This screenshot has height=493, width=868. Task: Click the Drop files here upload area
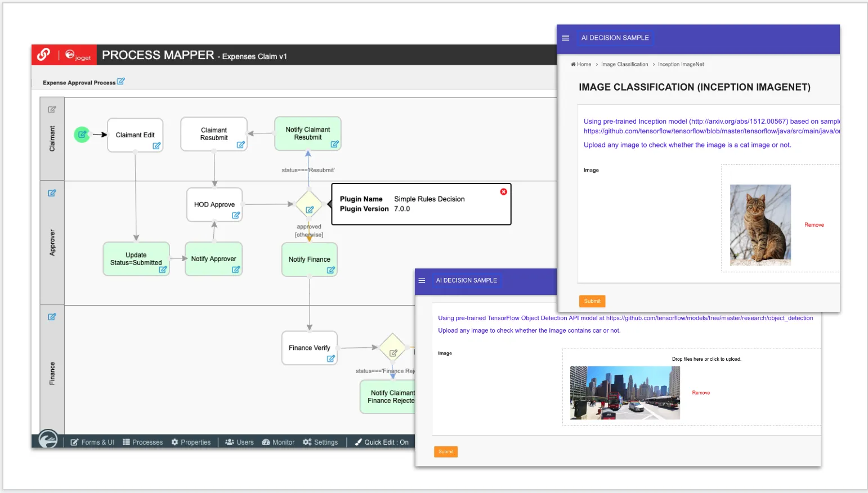point(706,359)
